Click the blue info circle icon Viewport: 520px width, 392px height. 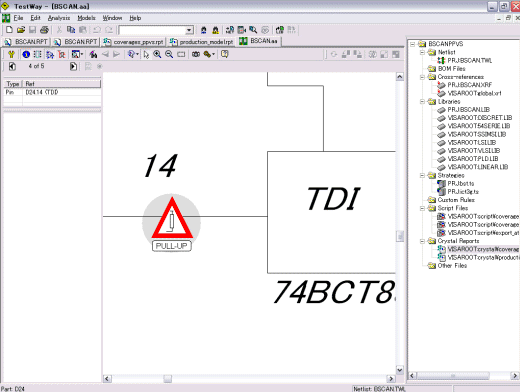pyautogui.click(x=26, y=54)
